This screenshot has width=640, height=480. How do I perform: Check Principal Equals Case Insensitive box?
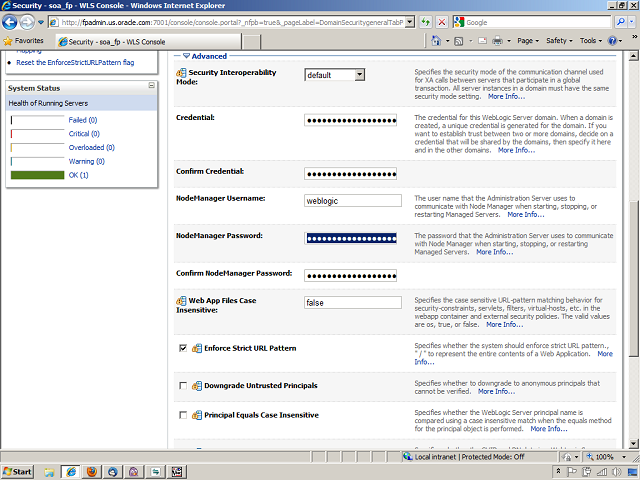(182, 415)
